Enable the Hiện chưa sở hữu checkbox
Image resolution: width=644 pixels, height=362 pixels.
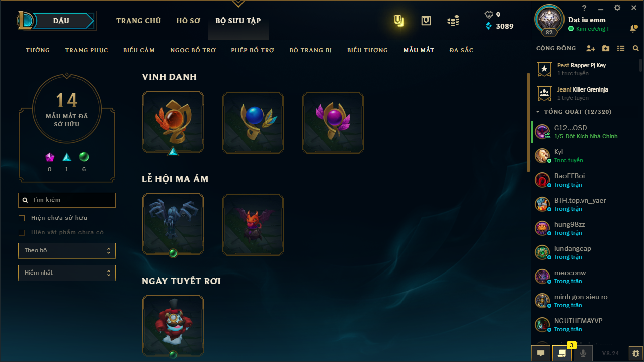[22, 218]
